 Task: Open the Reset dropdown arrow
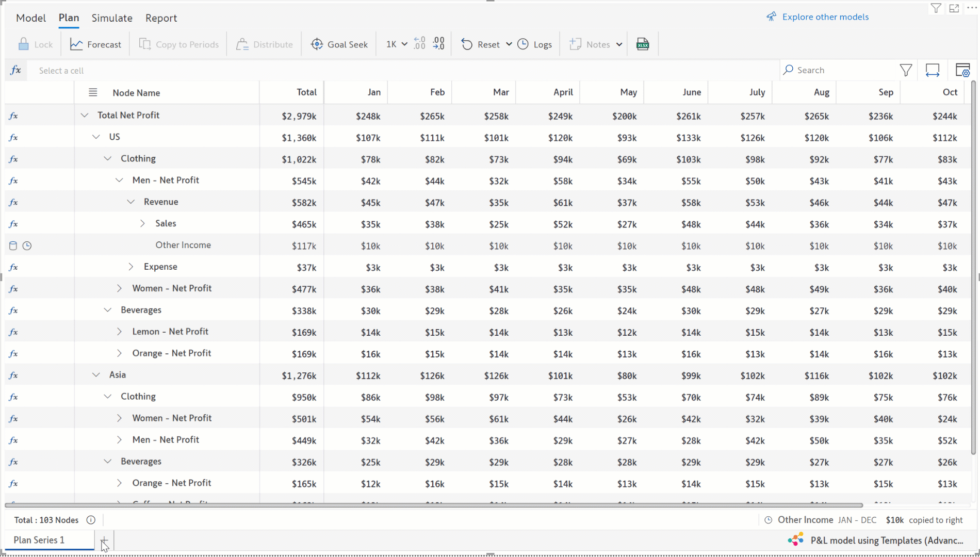(509, 44)
